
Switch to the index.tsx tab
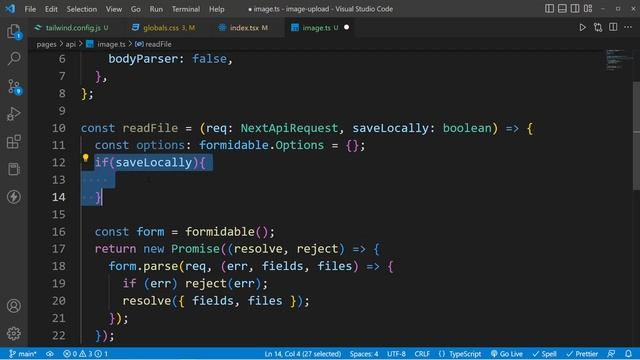point(244,27)
